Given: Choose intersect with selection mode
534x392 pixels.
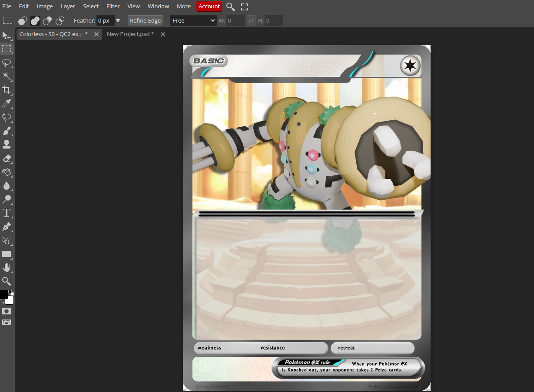Looking at the screenshot, I should (60, 20).
